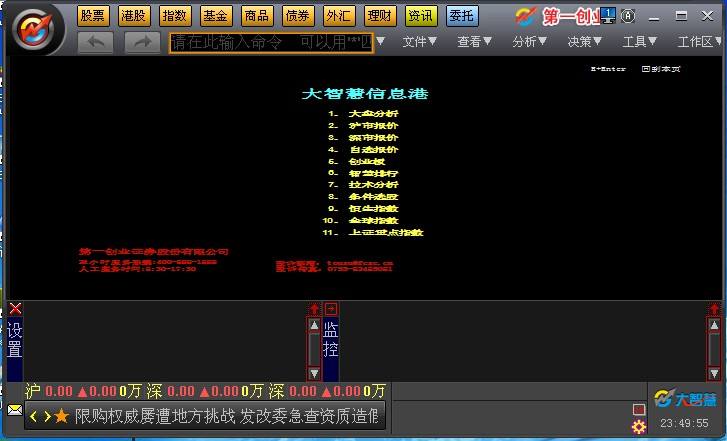Image resolution: width=727 pixels, height=441 pixels.
Task: Open the 债券 bonds section
Action: [x=298, y=16]
